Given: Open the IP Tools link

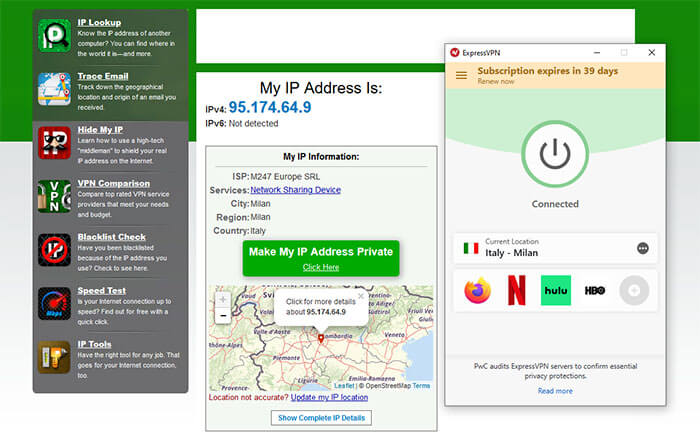Looking at the screenshot, I should pyautogui.click(x=94, y=344).
